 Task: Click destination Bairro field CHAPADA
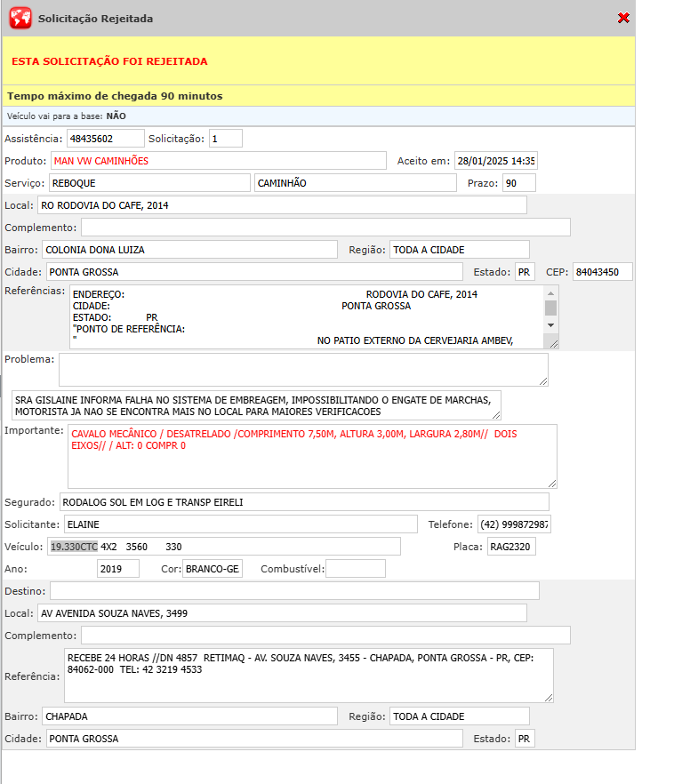pos(189,716)
